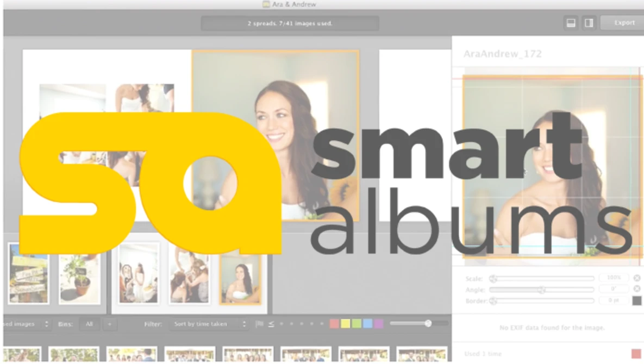
Task: Click the 'AraAndrew_172' image name
Action: (x=503, y=54)
